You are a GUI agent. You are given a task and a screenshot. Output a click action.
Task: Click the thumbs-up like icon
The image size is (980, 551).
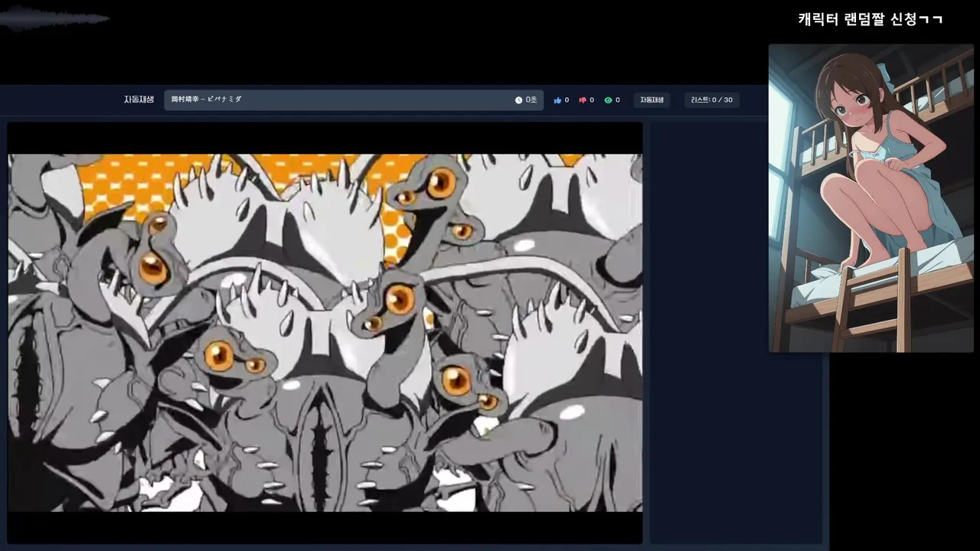(557, 100)
